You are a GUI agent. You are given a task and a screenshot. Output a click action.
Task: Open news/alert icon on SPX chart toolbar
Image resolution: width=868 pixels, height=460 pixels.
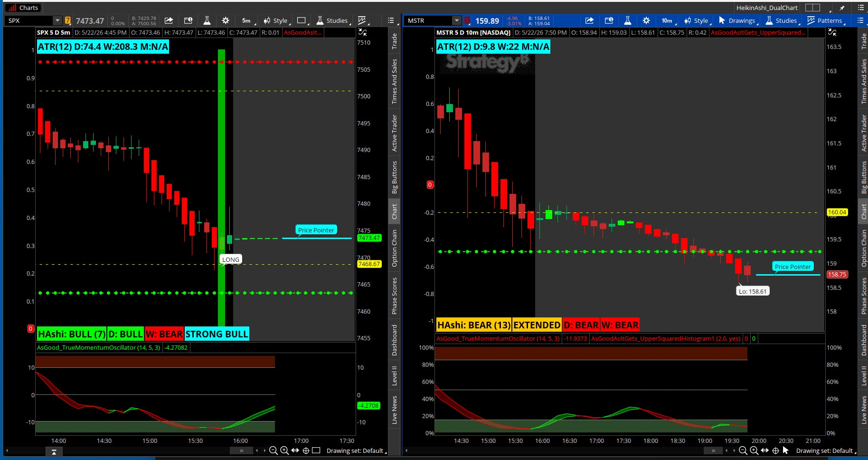point(188,20)
